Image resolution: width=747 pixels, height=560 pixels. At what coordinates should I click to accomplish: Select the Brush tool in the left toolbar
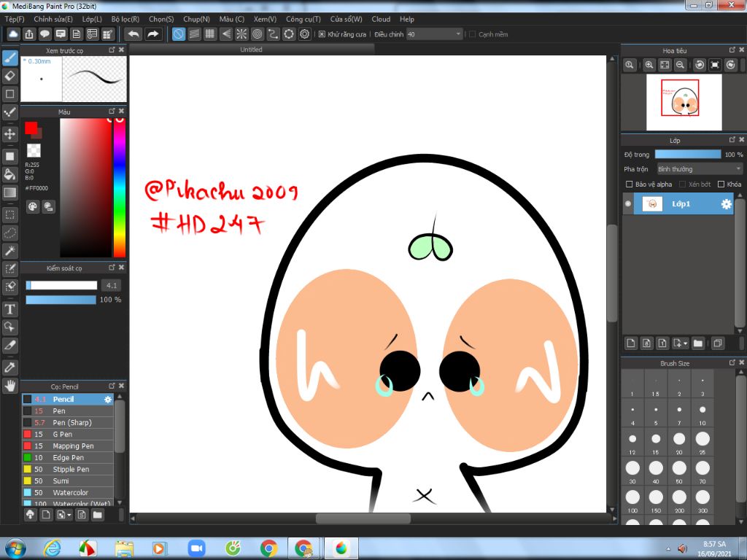coord(10,58)
